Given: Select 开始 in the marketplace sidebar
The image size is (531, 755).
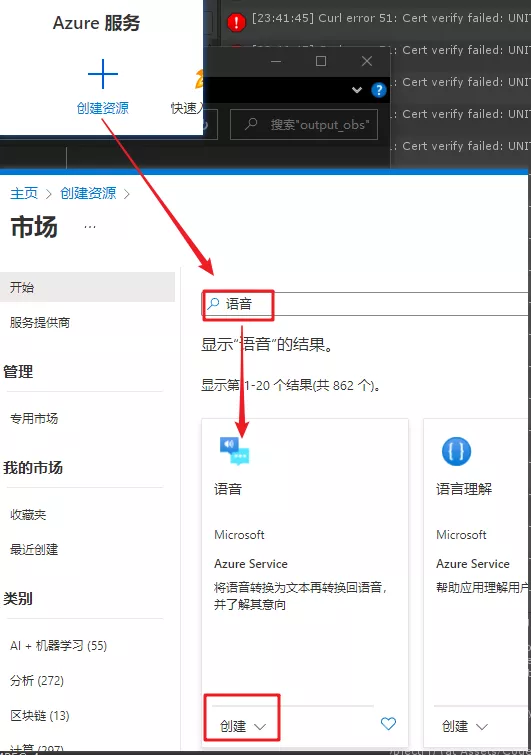Looking at the screenshot, I should (87, 287).
